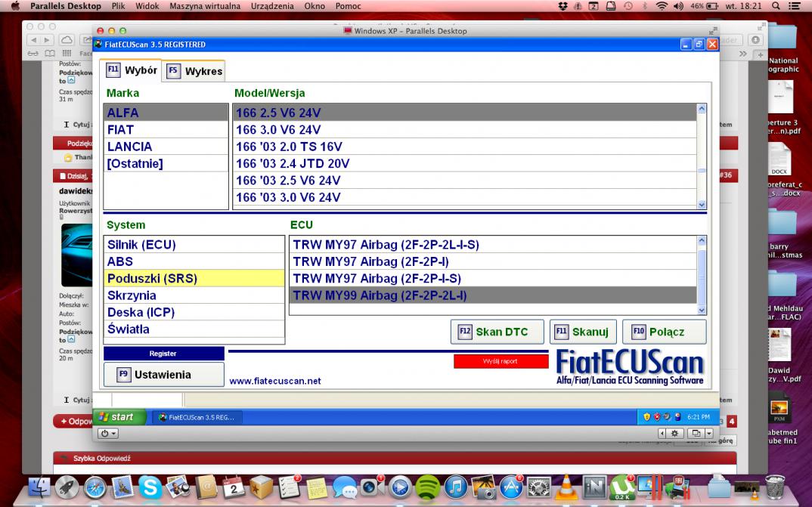
Task: Open System Preferences in the Dock
Action: pyautogui.click(x=538, y=487)
